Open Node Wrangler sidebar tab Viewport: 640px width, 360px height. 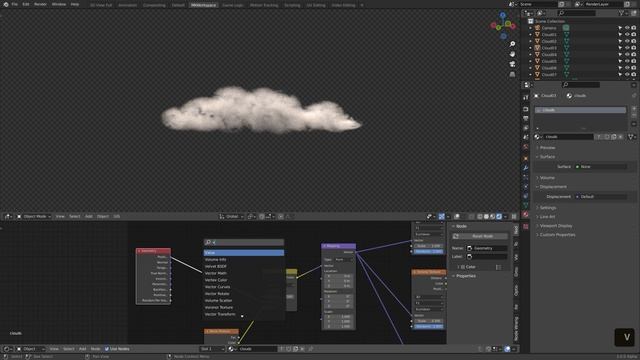(516, 329)
